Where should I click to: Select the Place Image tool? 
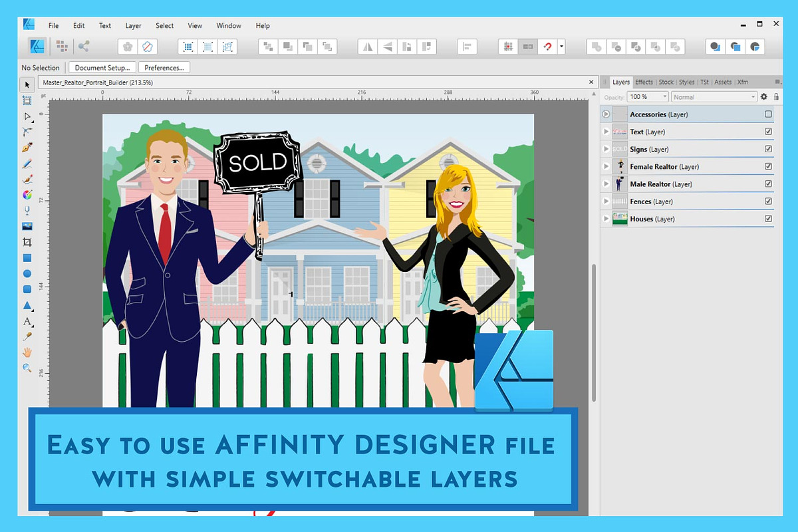click(27, 226)
